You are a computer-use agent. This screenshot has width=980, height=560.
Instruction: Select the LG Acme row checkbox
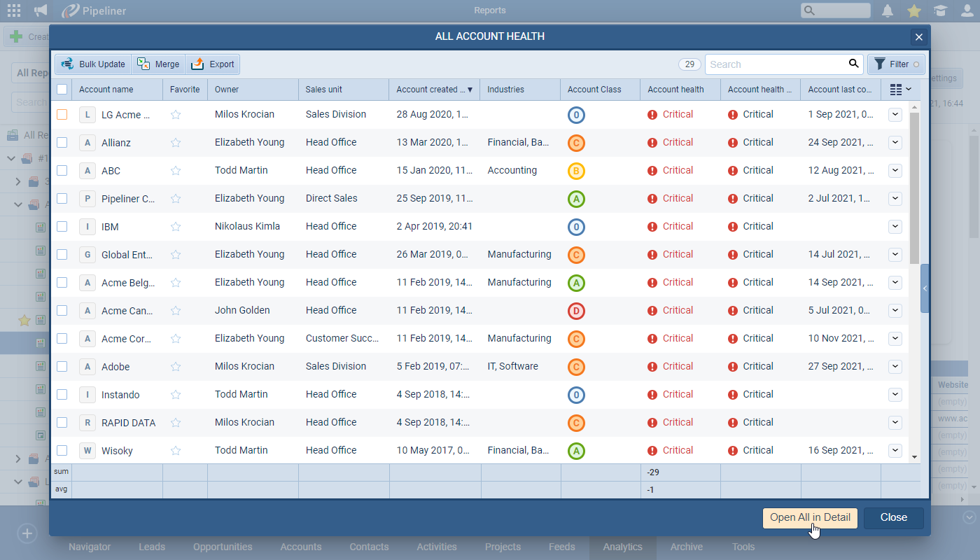(62, 115)
